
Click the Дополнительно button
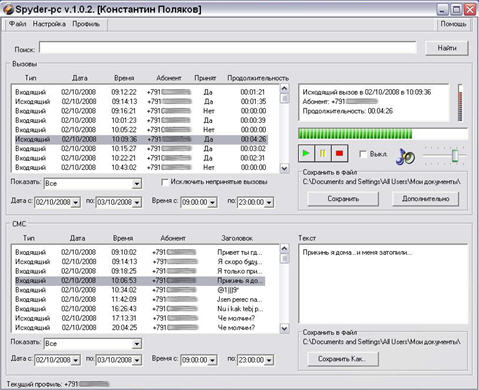(x=425, y=199)
